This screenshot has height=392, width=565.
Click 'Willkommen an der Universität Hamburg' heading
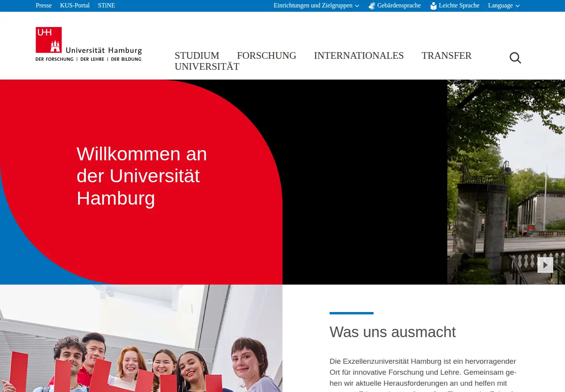(142, 176)
